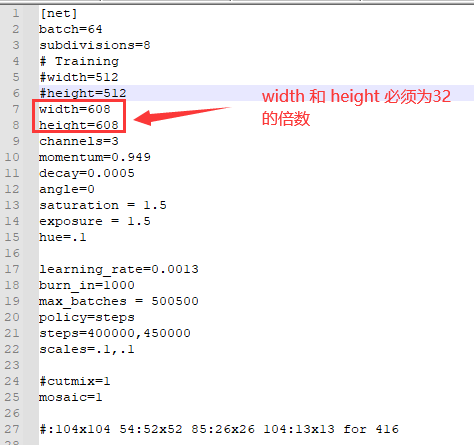Viewport: 474px width, 445px height.
Task: Click line number 8 in the gutter
Action: 16,125
